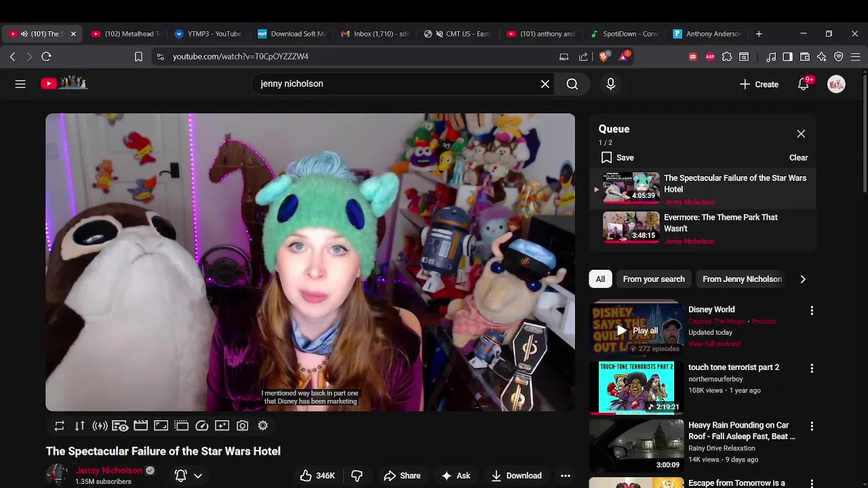
Task: Open the video filters sparkle icon
Action: 222,426
